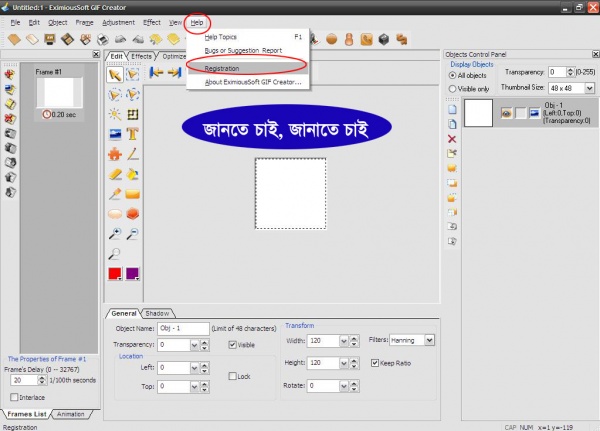Click the red foreground color swatch
The height and width of the screenshot is (431, 600).
115,274
